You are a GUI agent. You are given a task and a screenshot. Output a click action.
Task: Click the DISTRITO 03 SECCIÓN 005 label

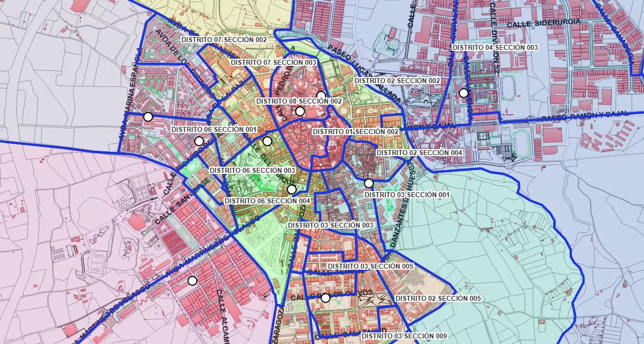pos(371,267)
